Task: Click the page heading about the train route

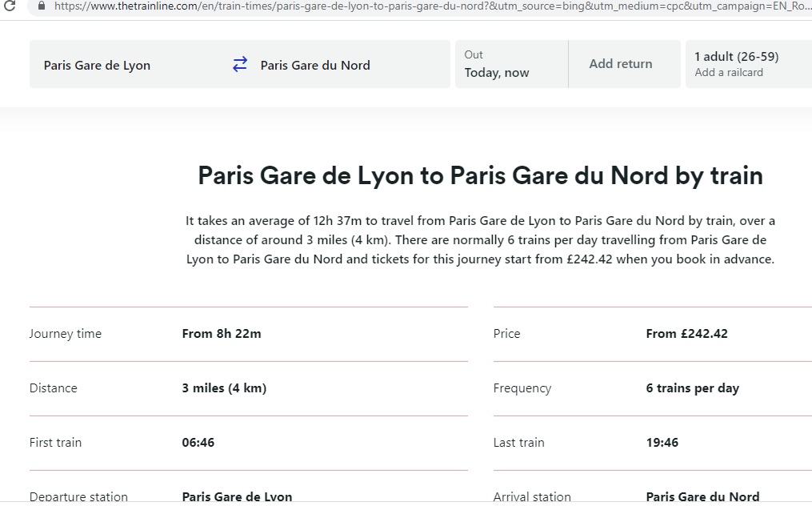Action: pyautogui.click(x=480, y=175)
